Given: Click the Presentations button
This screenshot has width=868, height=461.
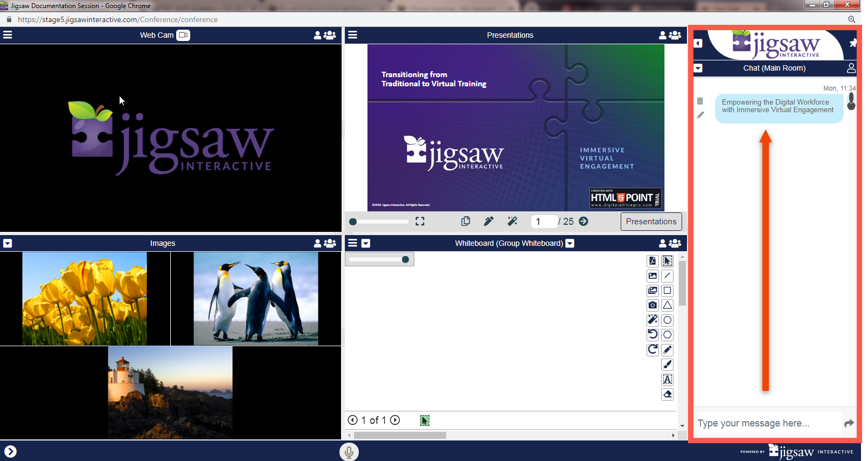Looking at the screenshot, I should [x=651, y=222].
